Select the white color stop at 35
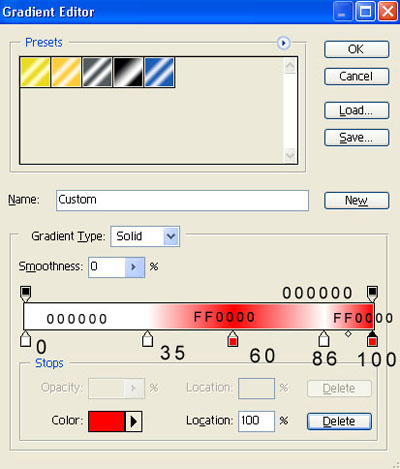The height and width of the screenshot is (469, 400). (147, 339)
